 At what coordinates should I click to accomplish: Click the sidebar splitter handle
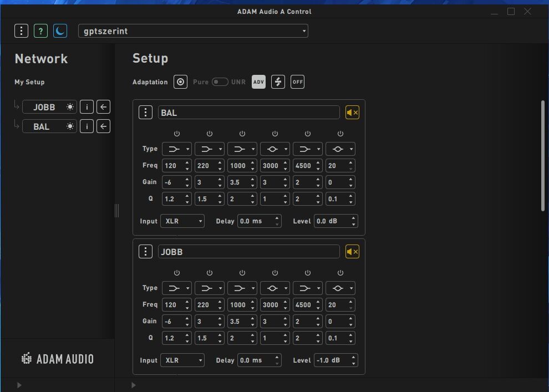[x=117, y=211]
